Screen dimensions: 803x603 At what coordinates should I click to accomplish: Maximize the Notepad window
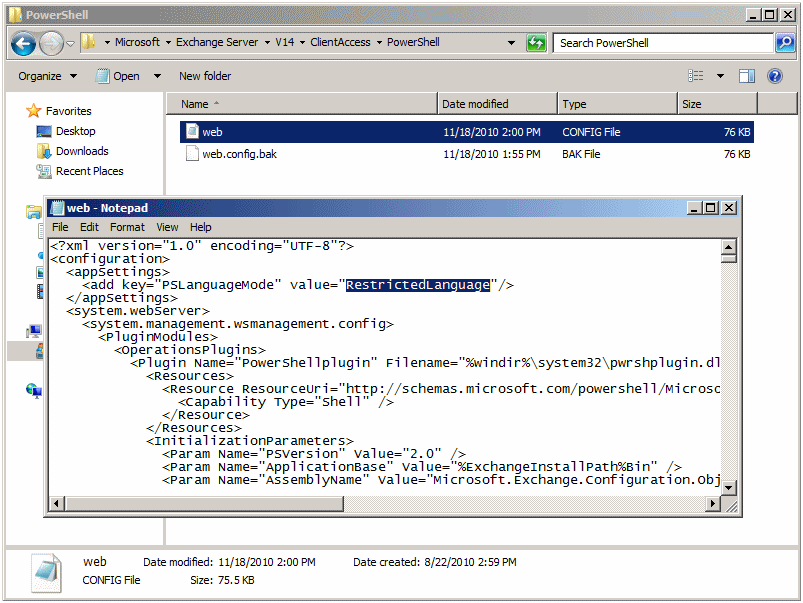click(x=711, y=207)
